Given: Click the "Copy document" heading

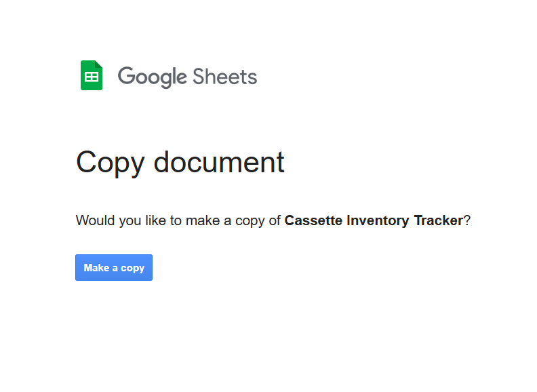Looking at the screenshot, I should 180,163.
